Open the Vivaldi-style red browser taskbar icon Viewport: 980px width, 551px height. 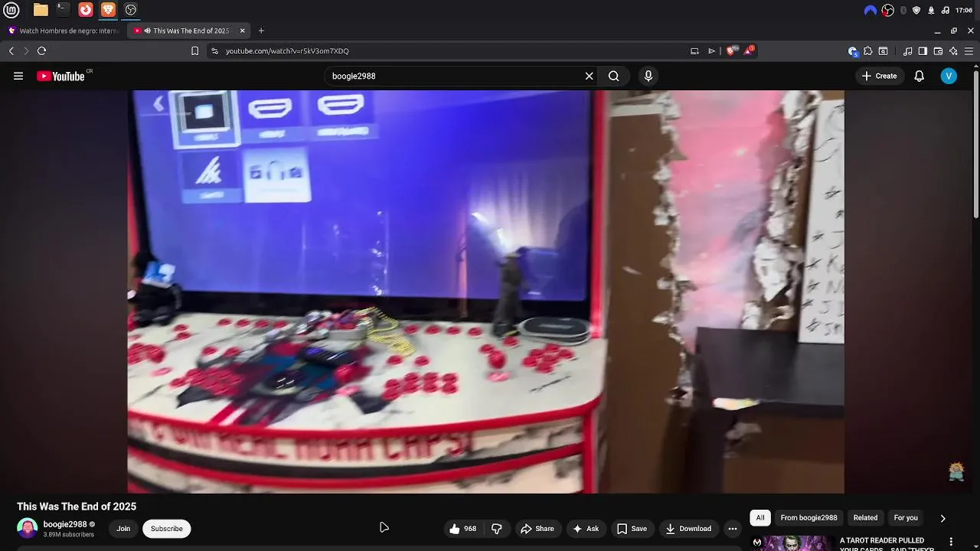[86, 10]
